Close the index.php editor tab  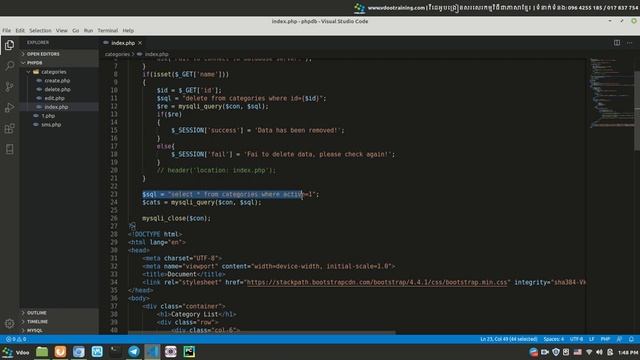pos(140,42)
